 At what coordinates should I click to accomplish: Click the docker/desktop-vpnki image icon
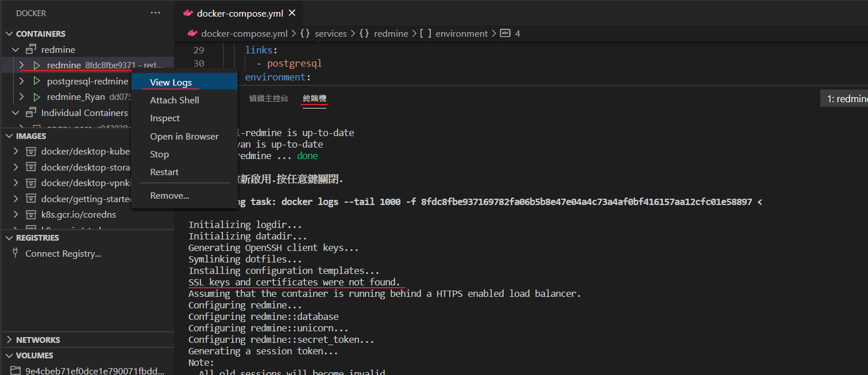31,183
